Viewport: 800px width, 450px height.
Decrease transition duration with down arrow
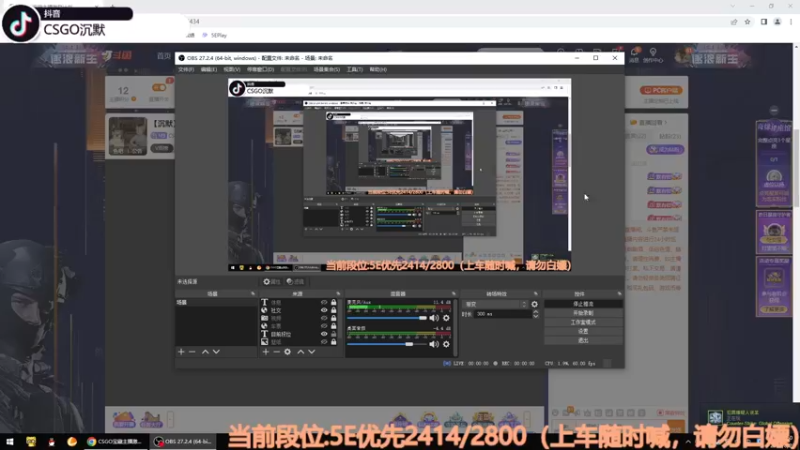tap(535, 316)
